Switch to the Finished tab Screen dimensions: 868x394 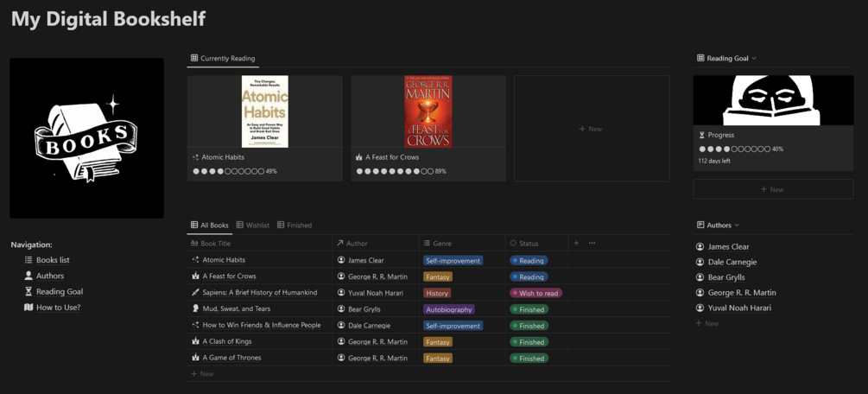click(295, 225)
